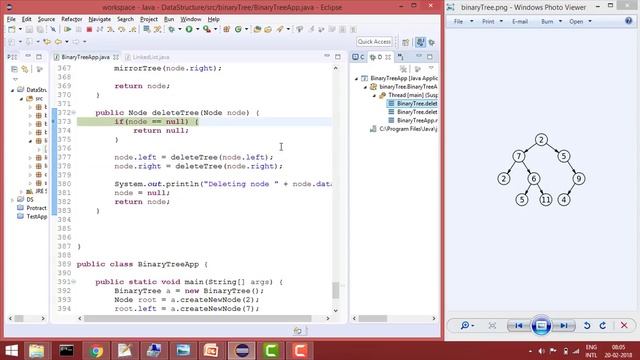Click the Save icon in the Eclipse toolbar
The height and width of the screenshot is (360, 640).
click(x=29, y=29)
